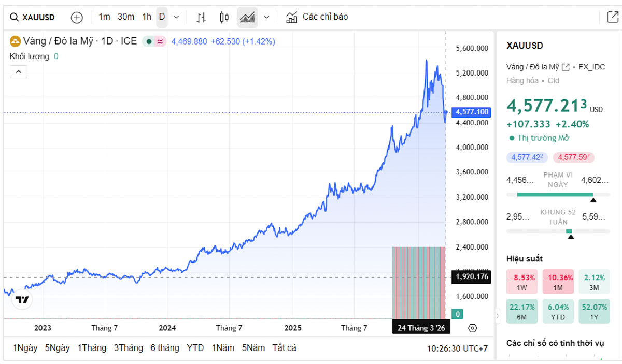Select the YTD range tab
Screen dimensions: 622x364
(195, 348)
